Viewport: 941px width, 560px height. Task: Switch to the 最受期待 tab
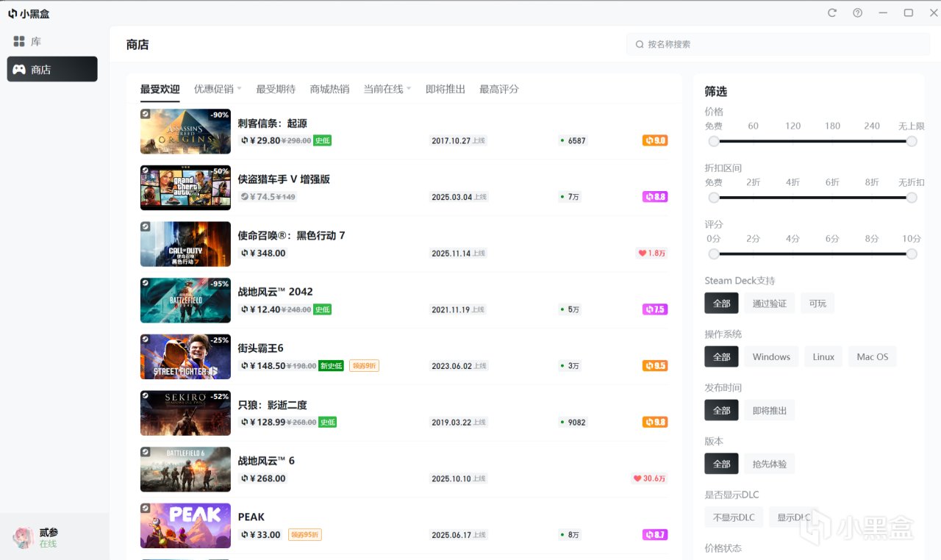click(x=276, y=89)
